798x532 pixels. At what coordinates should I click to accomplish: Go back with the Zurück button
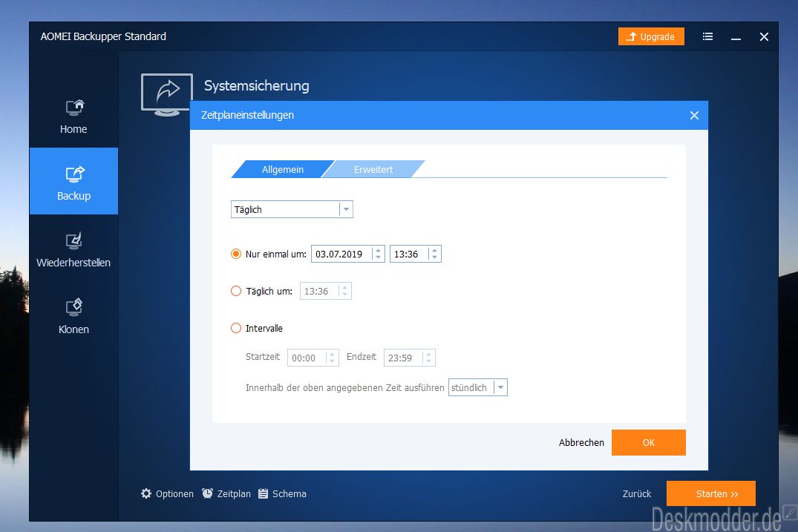pos(637,494)
